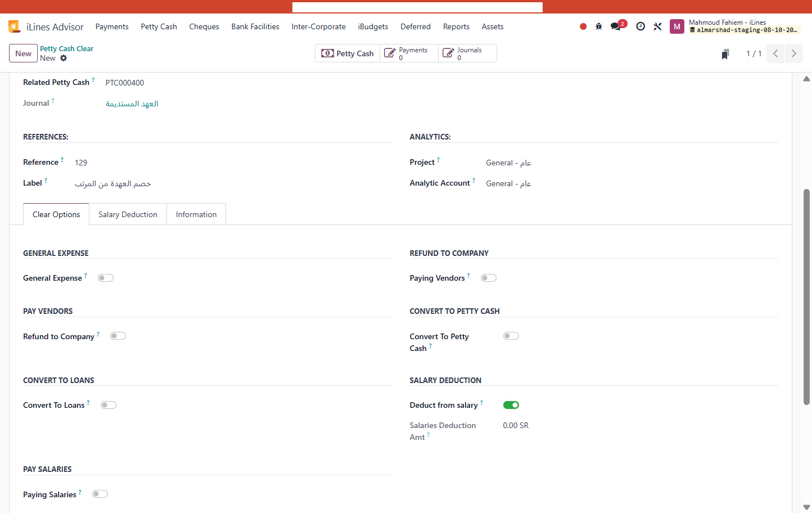Screen dimensions: 812x513
Task: Click the scrollbar down arrow
Action: click(806, 507)
